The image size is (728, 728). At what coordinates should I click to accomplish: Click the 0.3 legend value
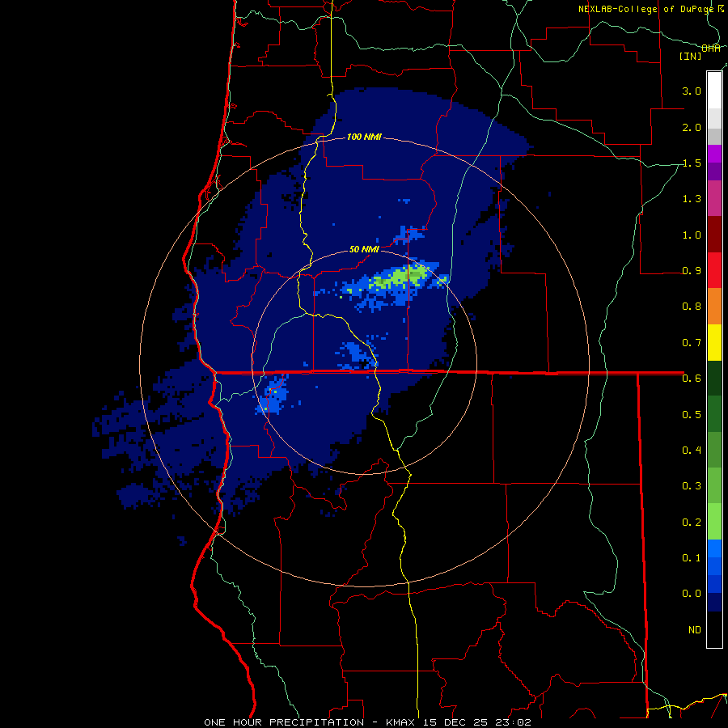pos(692,486)
